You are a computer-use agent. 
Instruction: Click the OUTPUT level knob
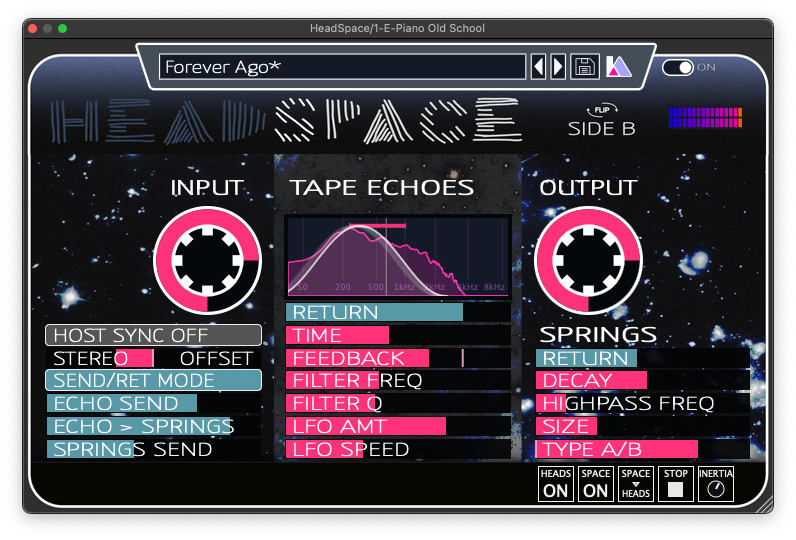(588, 259)
